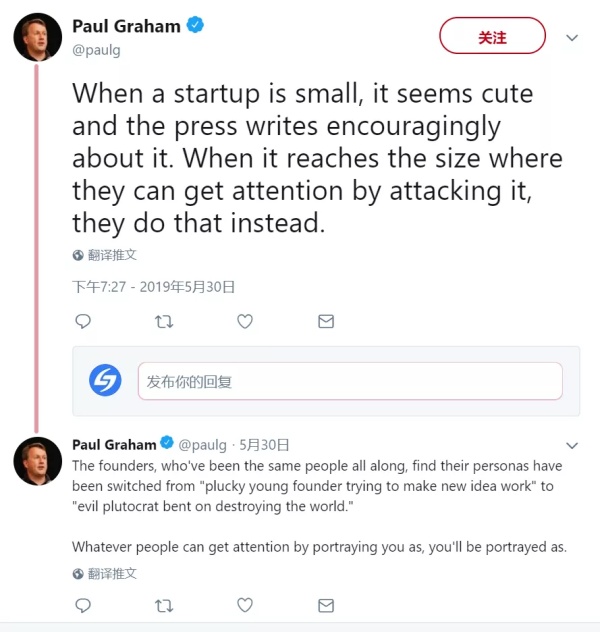Retweet the second tweet about founders
The height and width of the screenshot is (632, 600).
(x=165, y=605)
